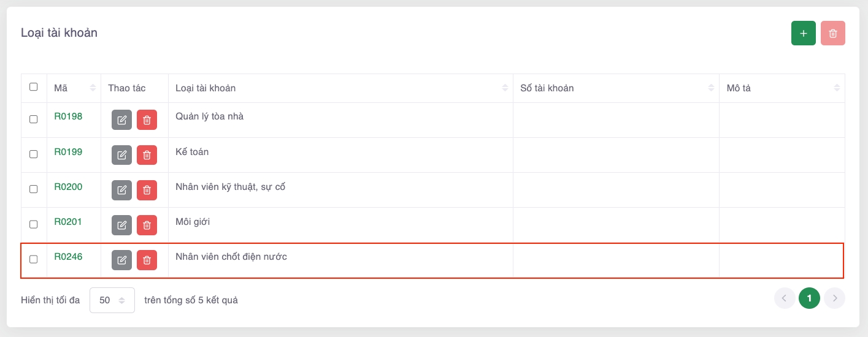This screenshot has width=868, height=337.
Task: Open the rows-per-page dropdown showing 50
Action: coord(112,300)
